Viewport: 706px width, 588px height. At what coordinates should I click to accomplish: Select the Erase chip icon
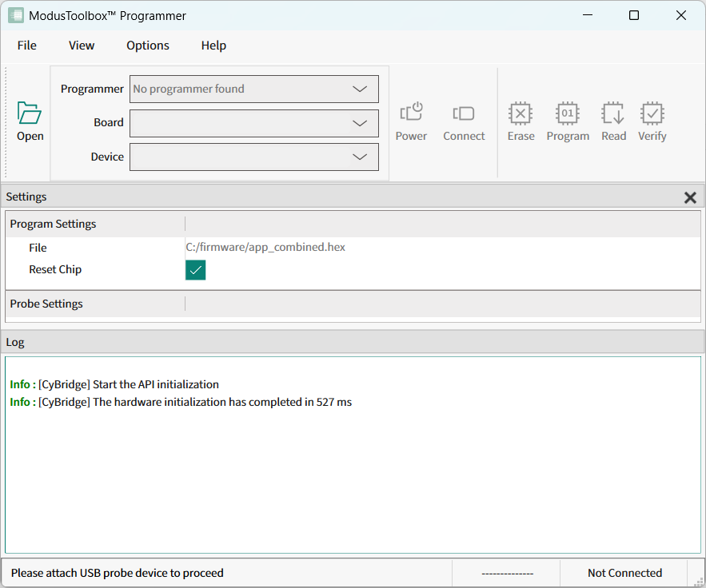[x=521, y=113]
